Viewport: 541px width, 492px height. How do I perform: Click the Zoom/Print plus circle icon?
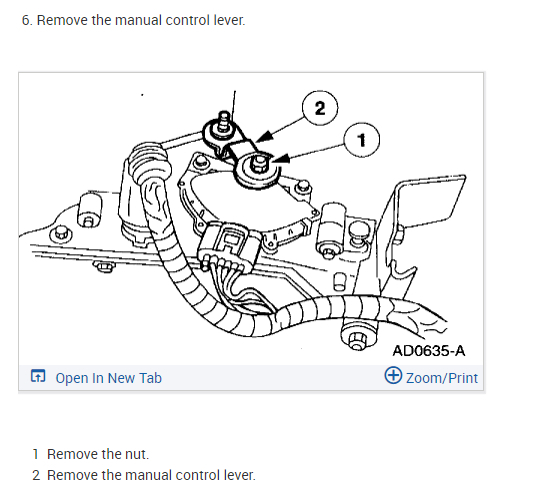pos(393,375)
